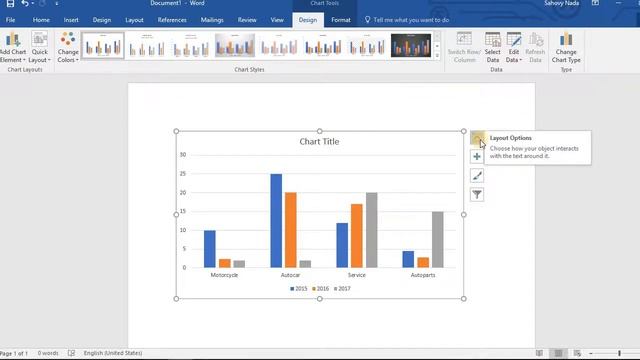Open Chart Tools Format tab
Image resolution: width=640 pixels, height=360 pixels.
[x=341, y=20]
